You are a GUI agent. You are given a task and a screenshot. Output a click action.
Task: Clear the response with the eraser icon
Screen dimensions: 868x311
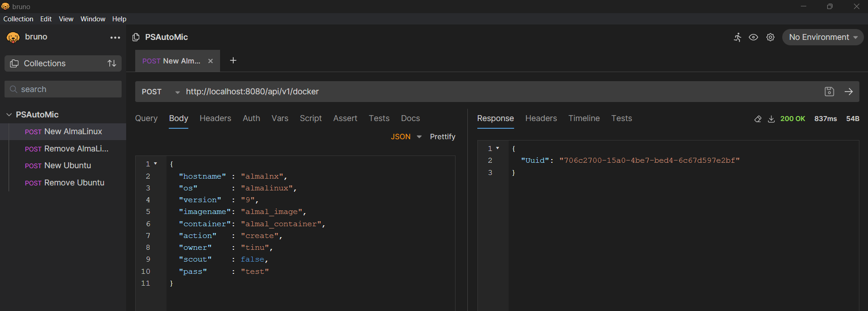point(758,119)
